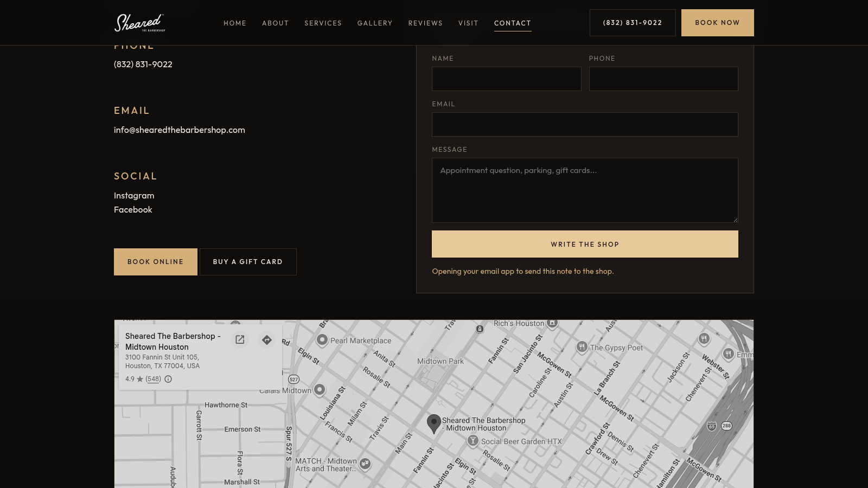
Task: Select the Calais Midtown map pin
Action: (x=320, y=389)
